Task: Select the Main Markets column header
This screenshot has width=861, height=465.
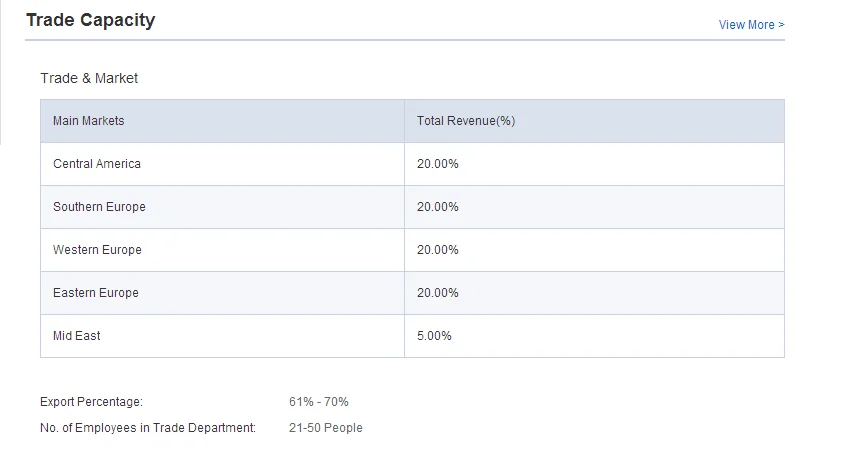Action: tap(89, 121)
